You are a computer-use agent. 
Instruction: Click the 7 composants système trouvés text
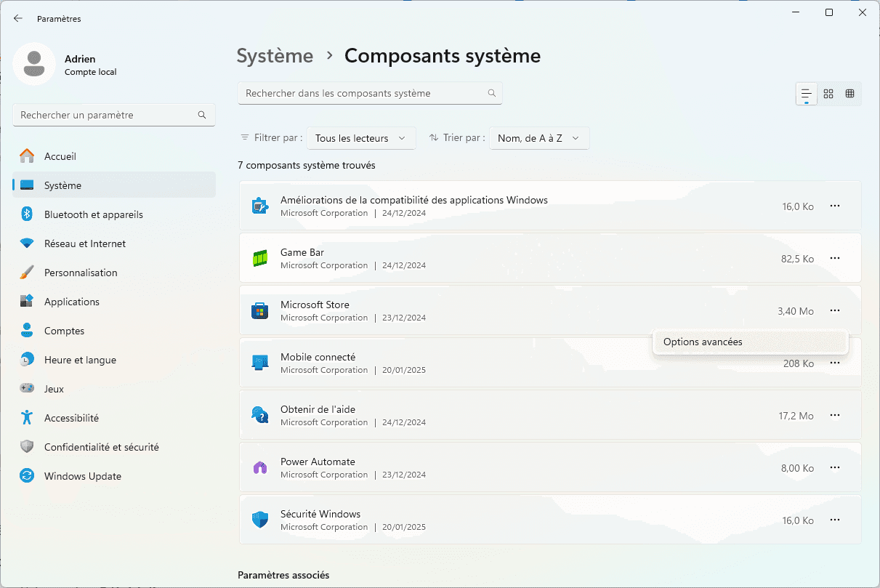pyautogui.click(x=307, y=165)
